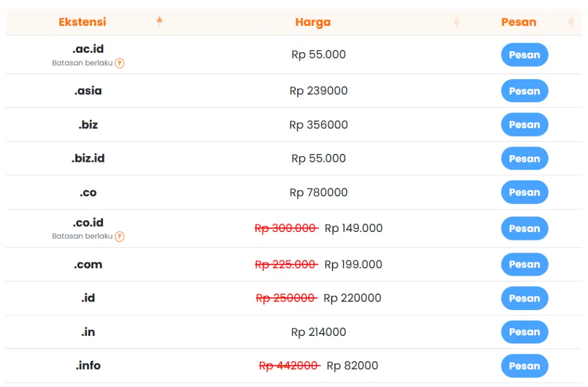
Task: Click the sort arrow beside Ekstensi header
Action: (160, 21)
